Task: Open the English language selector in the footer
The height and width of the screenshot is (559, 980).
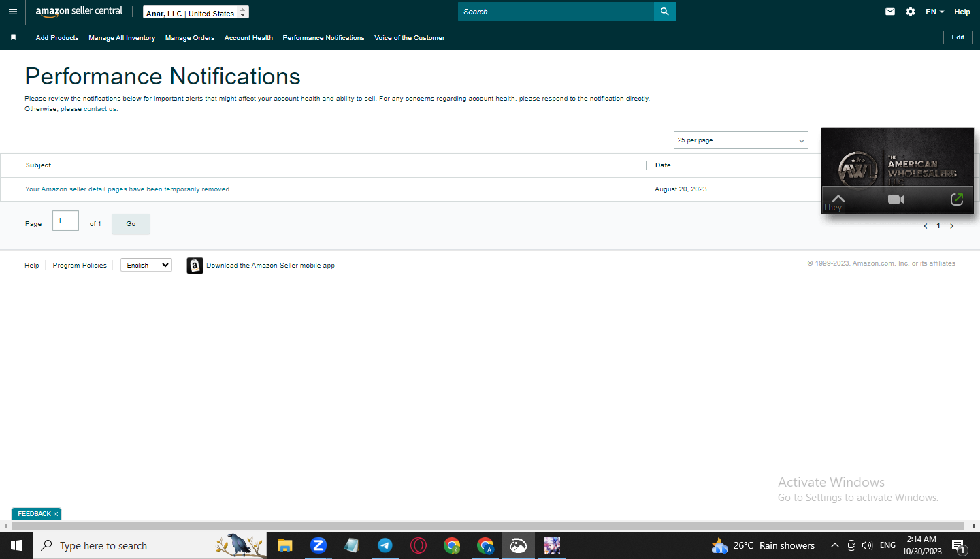Action: pos(146,265)
